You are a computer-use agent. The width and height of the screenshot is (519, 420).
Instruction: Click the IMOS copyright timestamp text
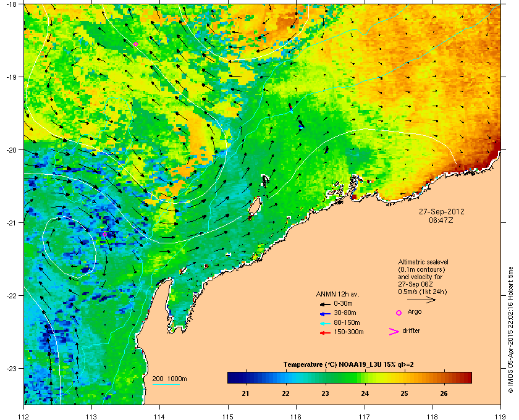pos(510,330)
